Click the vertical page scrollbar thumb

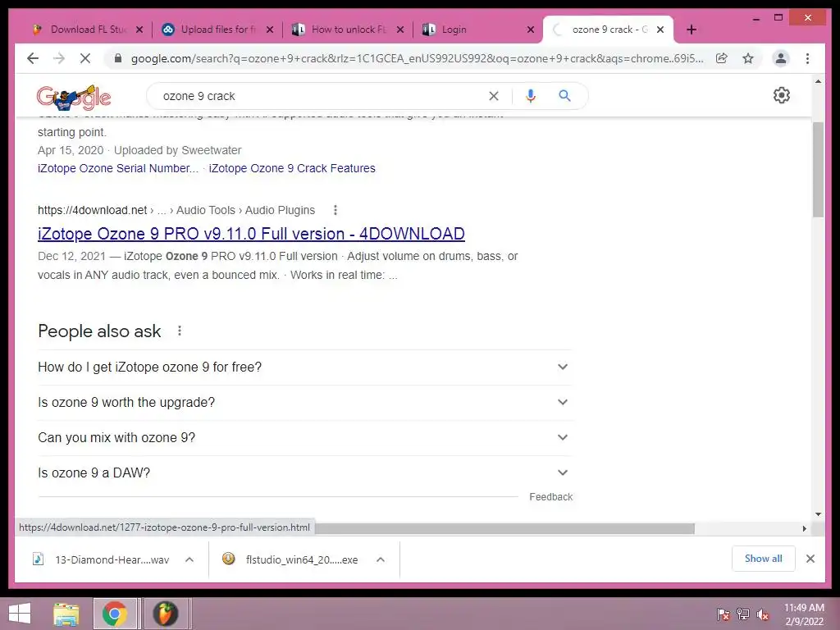point(818,169)
